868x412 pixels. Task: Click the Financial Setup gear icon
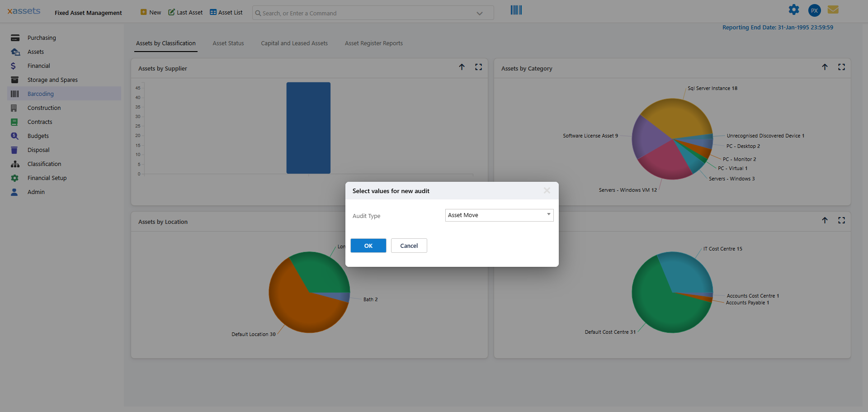pos(15,178)
